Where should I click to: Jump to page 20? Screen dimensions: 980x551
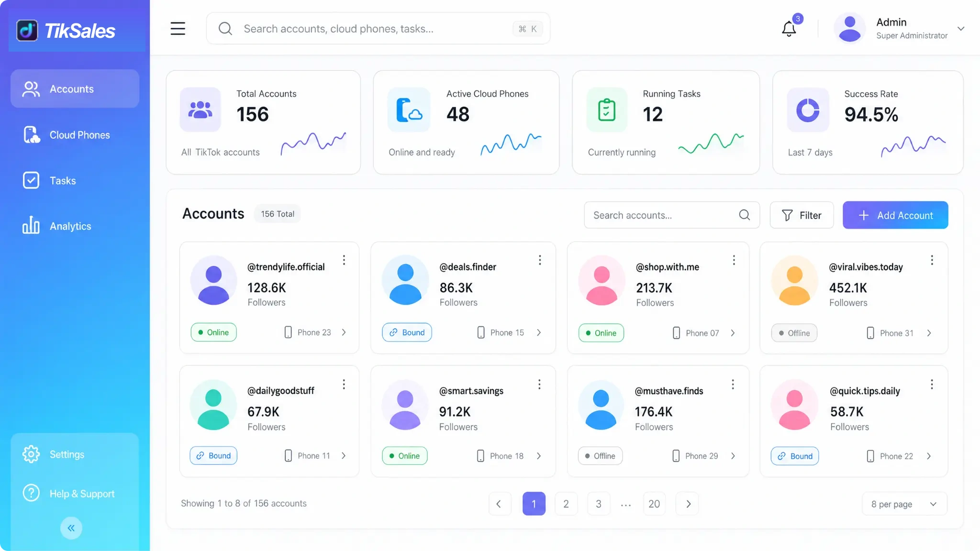pos(654,504)
